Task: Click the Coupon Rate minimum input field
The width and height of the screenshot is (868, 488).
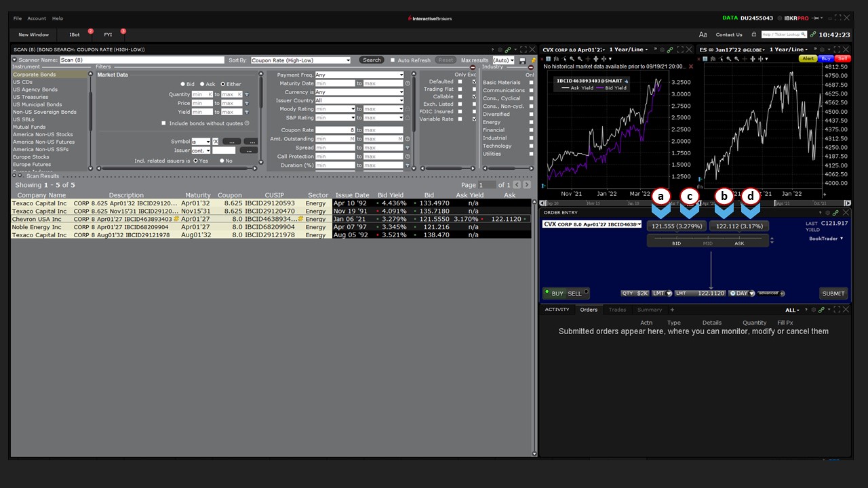Action: (335, 130)
